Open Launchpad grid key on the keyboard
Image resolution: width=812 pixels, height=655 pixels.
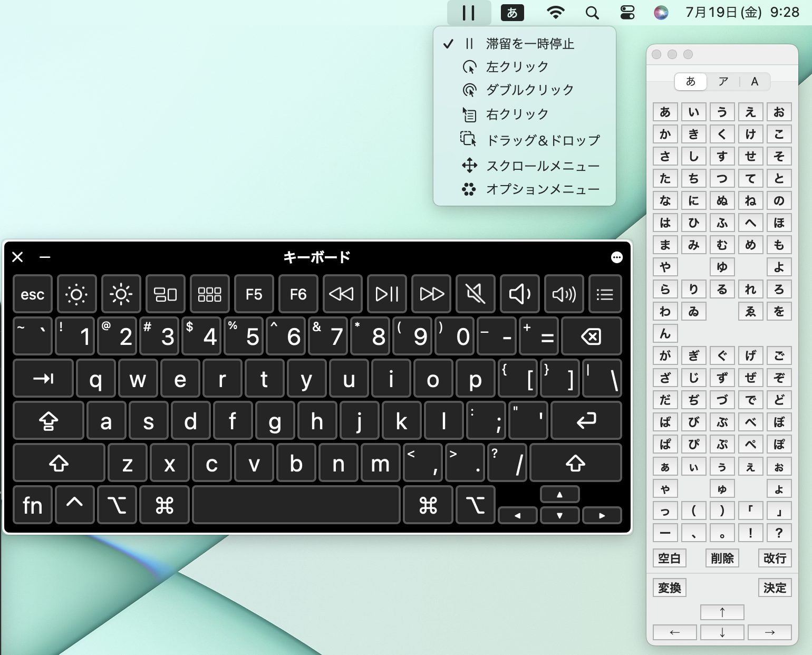[210, 294]
